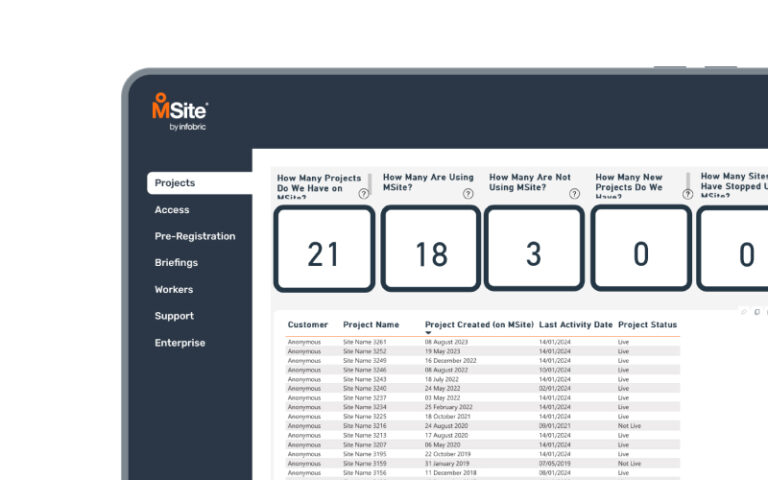Navigate to Briefings
Image resolution: width=768 pixels, height=480 pixels.
point(176,263)
